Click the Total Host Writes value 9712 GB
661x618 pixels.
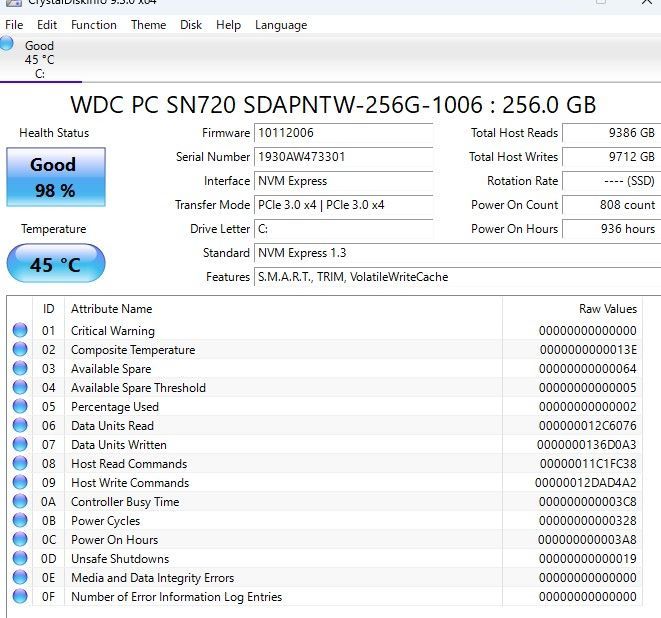[x=611, y=157]
